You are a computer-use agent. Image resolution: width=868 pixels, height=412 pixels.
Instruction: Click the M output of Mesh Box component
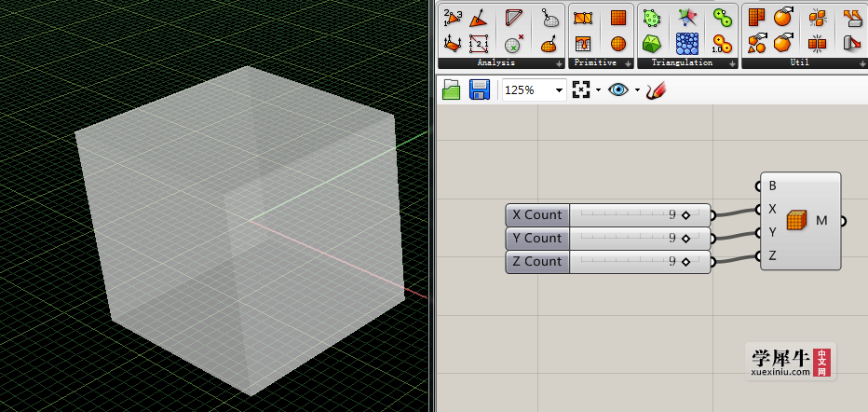(x=821, y=221)
